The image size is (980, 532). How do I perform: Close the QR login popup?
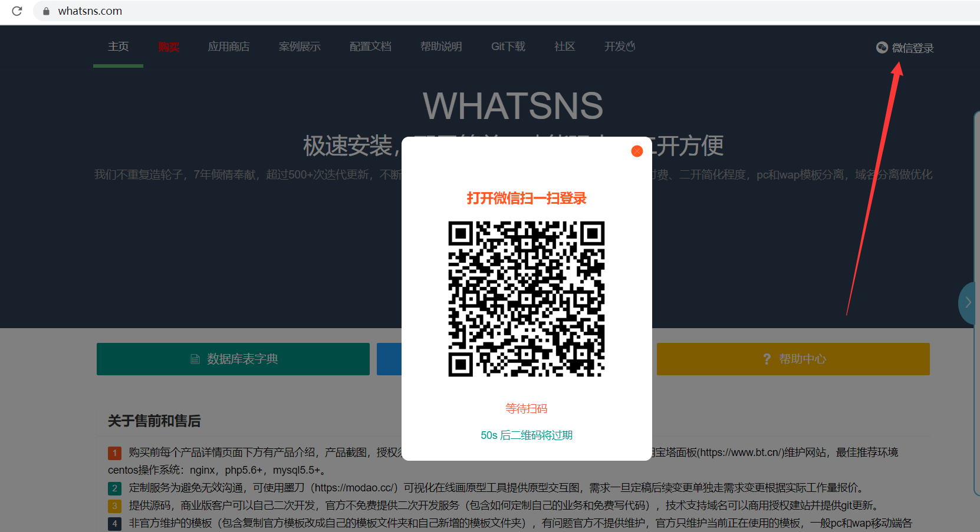coord(637,151)
